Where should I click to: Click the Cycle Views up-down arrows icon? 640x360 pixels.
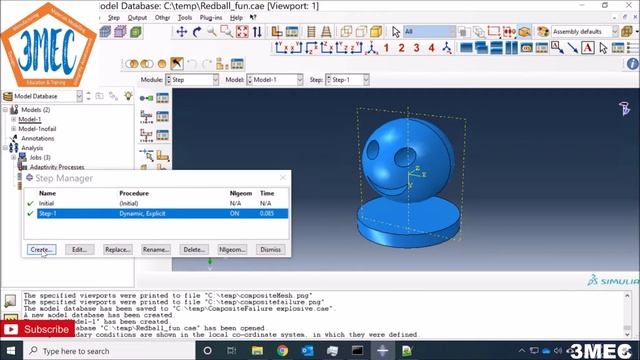coord(257,32)
